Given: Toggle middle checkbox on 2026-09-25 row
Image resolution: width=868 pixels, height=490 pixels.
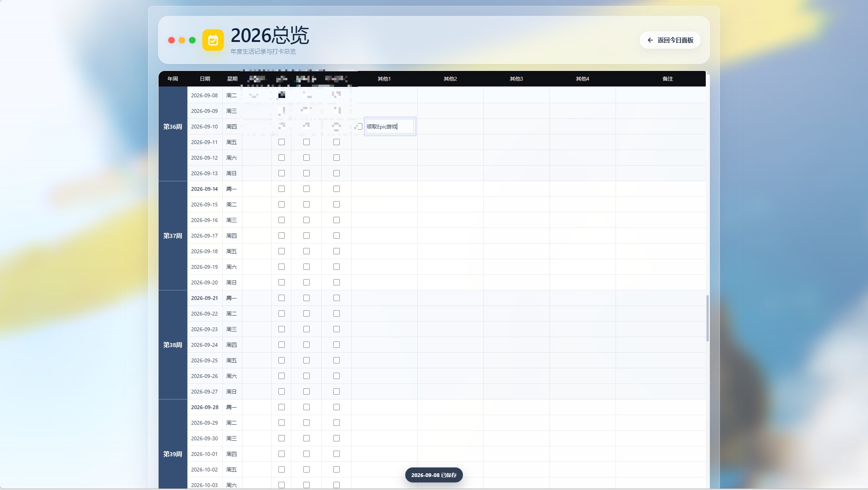Looking at the screenshot, I should pyautogui.click(x=306, y=360).
